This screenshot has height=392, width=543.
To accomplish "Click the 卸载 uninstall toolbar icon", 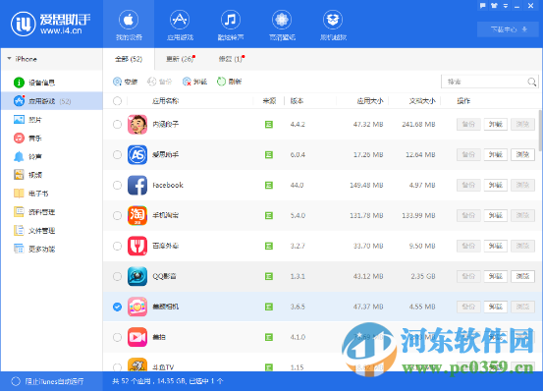I will click(187, 82).
